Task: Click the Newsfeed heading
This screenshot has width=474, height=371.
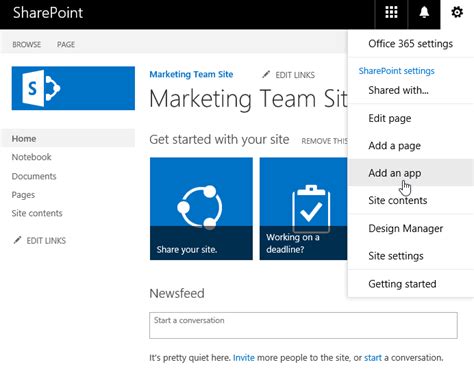Action: [x=177, y=293]
